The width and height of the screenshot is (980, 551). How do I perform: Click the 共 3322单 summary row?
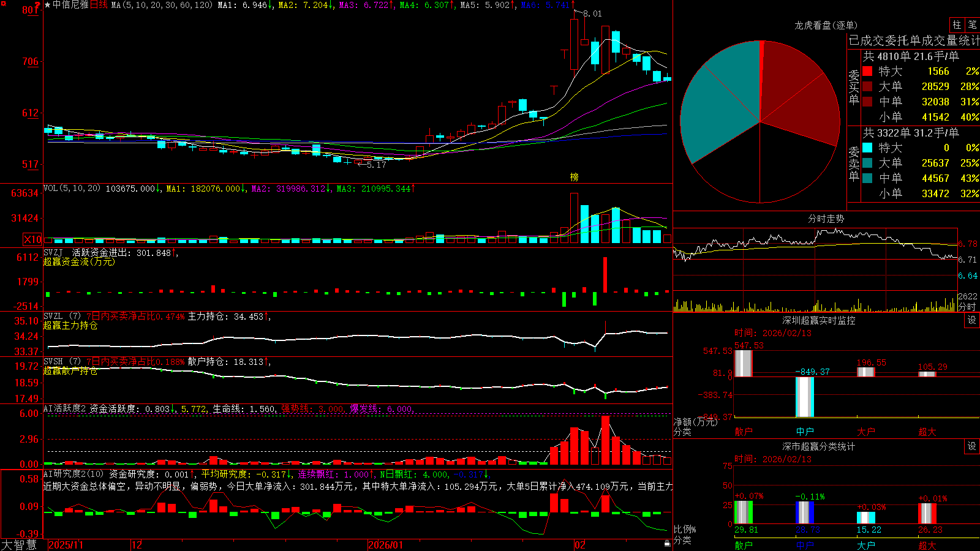tap(910, 133)
